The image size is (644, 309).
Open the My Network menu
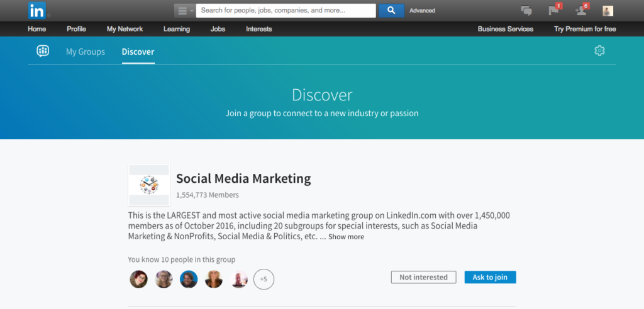[x=125, y=29]
